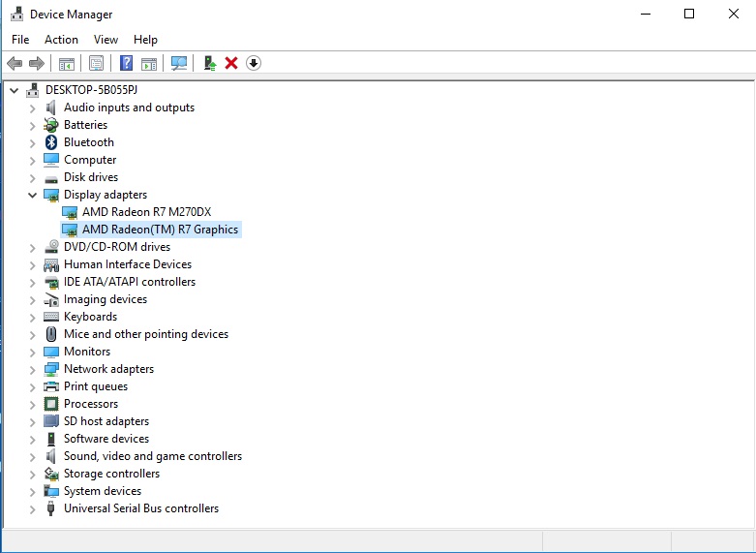Click the Mice and other pointing devices icon
The width and height of the screenshot is (756, 553).
51,334
